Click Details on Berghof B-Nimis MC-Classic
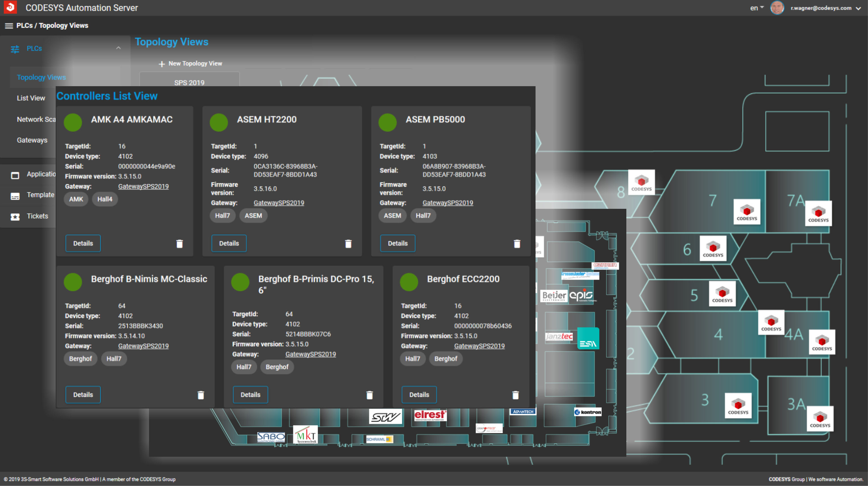This screenshot has height=486, width=868. coord(83,394)
